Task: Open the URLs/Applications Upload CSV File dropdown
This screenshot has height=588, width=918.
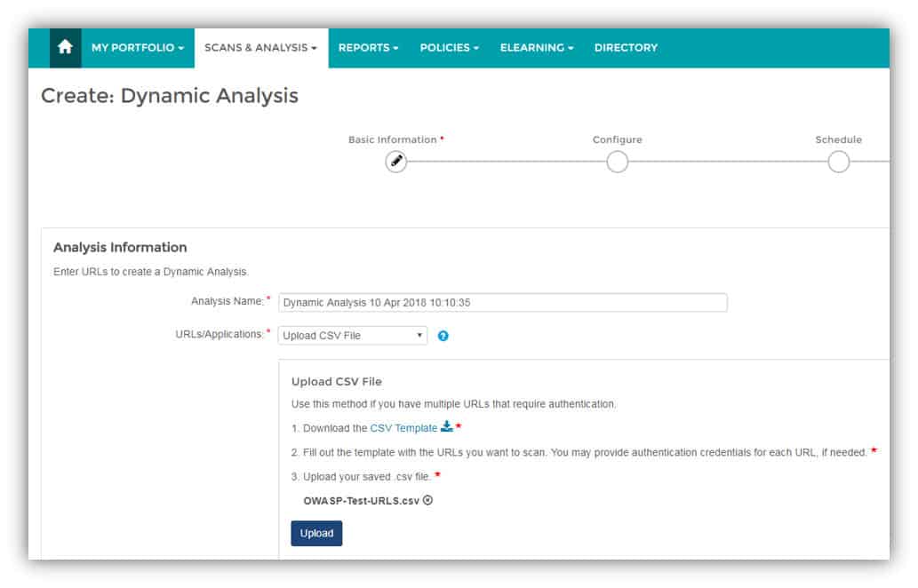Action: 353,335
